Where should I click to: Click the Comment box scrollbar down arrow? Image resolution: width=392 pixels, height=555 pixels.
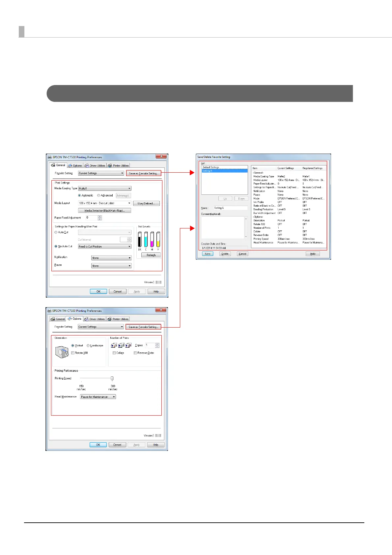pyautogui.click(x=246, y=237)
